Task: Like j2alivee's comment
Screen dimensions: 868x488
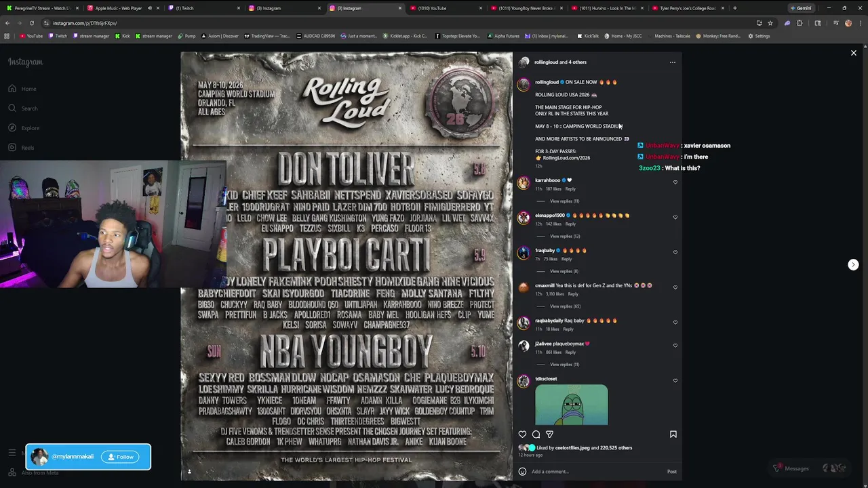Action: [x=675, y=346]
